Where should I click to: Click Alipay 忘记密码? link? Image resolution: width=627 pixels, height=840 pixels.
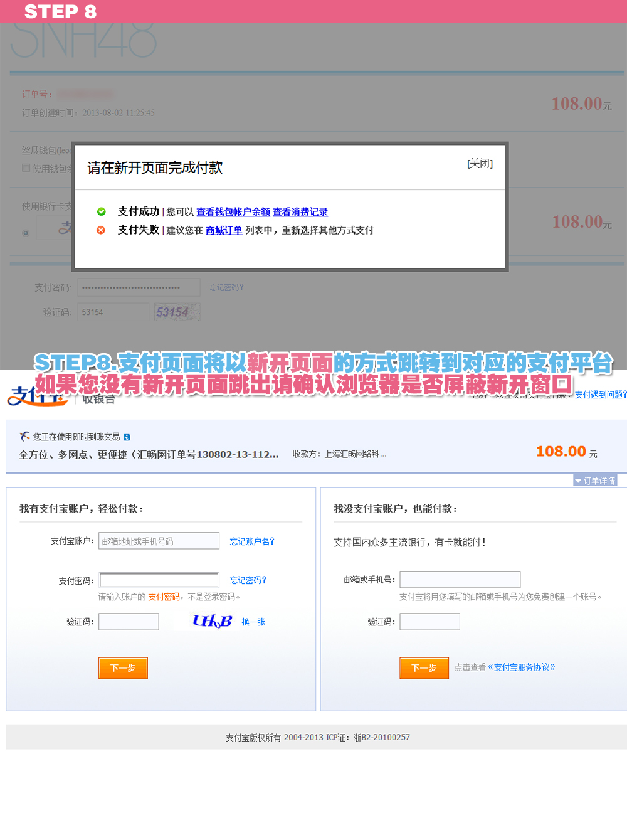pyautogui.click(x=248, y=580)
